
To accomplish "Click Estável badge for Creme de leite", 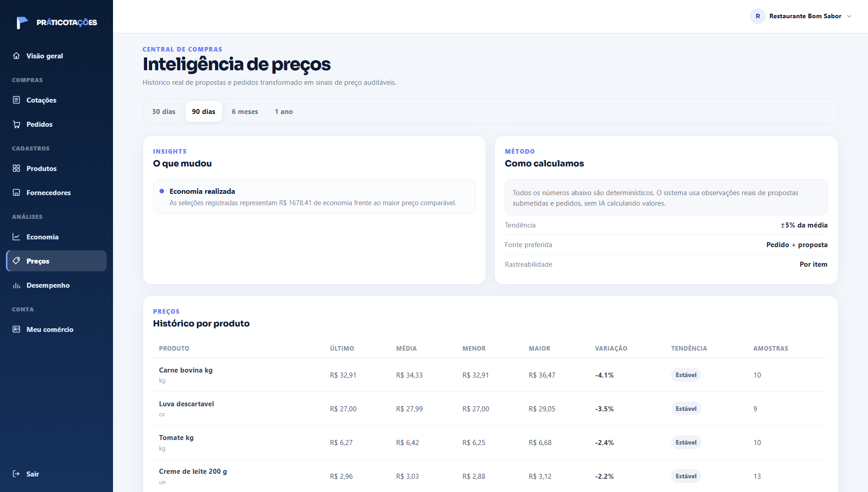I will point(686,476).
